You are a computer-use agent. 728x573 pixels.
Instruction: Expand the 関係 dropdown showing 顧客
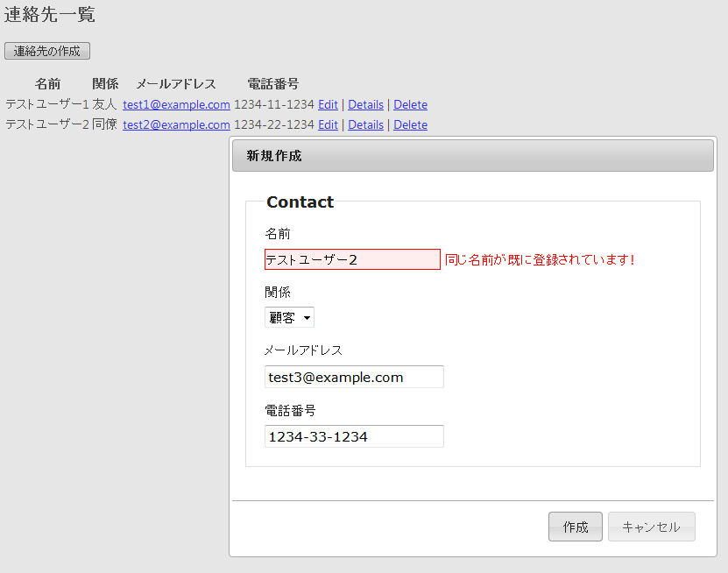[289, 318]
